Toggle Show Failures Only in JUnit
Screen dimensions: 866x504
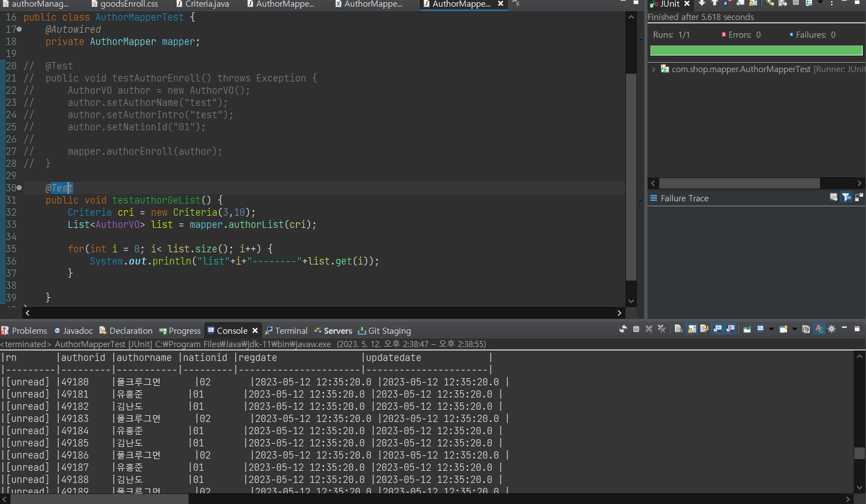727,3
